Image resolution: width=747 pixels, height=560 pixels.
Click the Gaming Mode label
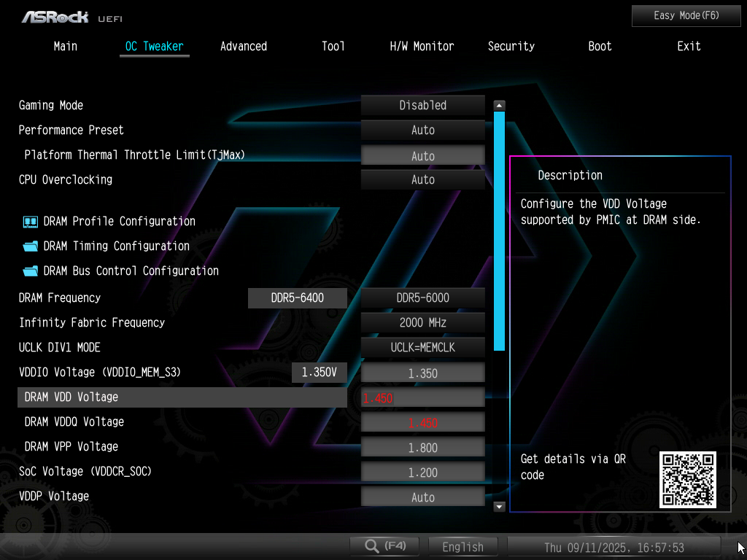[x=51, y=105]
